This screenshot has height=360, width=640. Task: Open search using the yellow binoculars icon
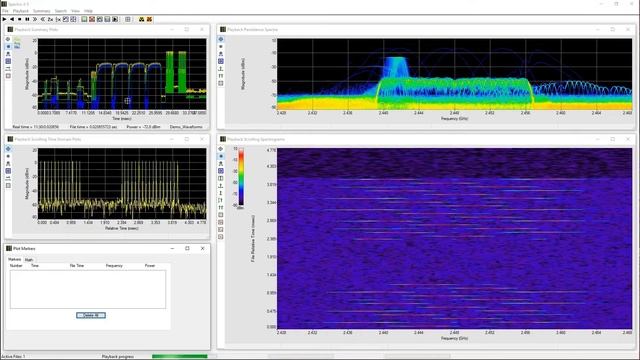[142, 19]
